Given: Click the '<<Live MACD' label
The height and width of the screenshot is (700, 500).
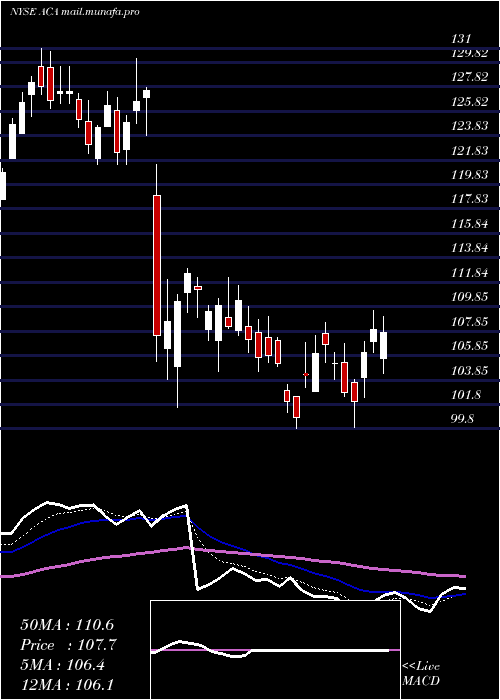Looking at the screenshot, I should click(421, 674).
